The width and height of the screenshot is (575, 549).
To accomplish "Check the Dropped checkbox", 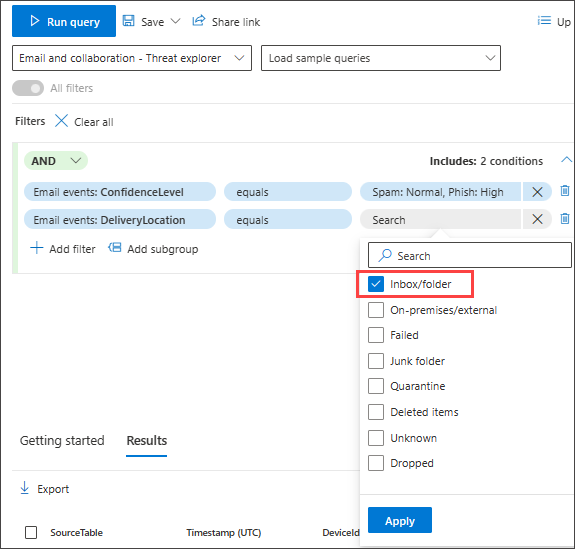I will click(376, 463).
